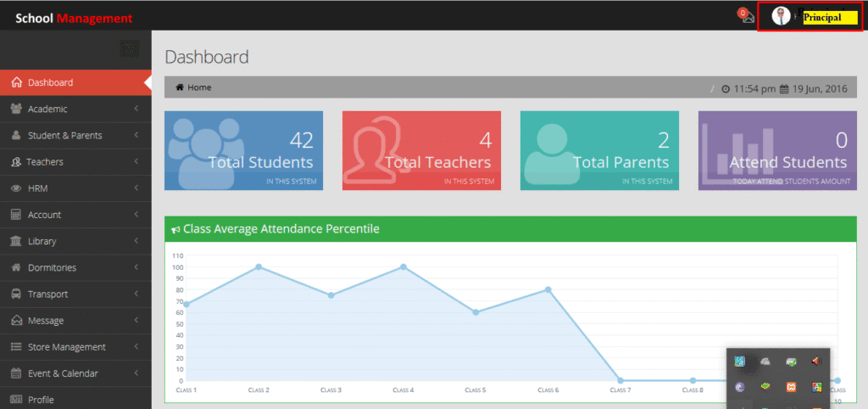Open the Total Teachers red card
The height and width of the screenshot is (409, 868).
click(x=421, y=150)
